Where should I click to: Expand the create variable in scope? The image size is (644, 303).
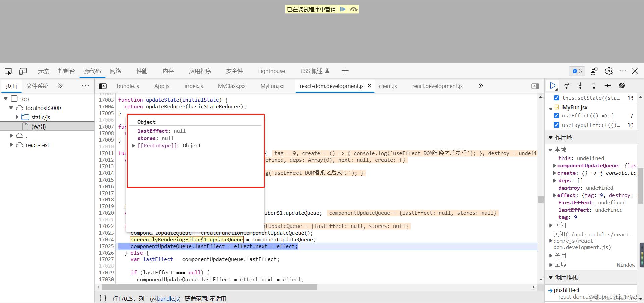tap(554, 173)
